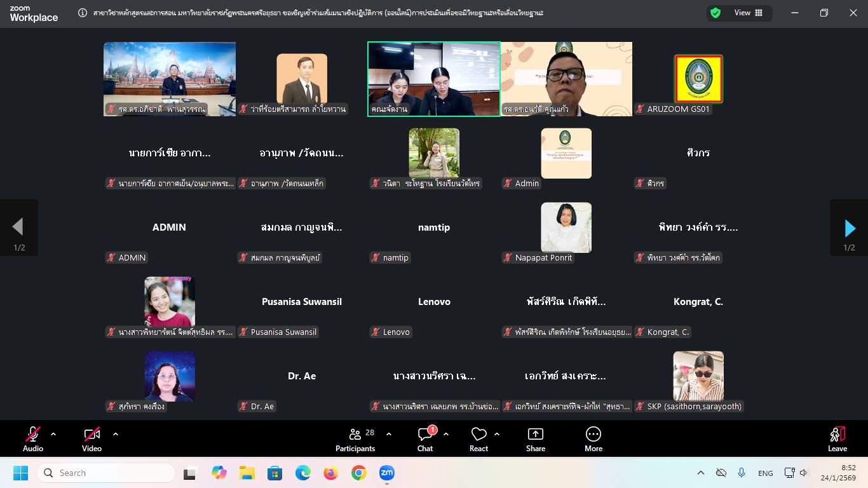The width and height of the screenshot is (868, 488).
Task: Toggle Windows taskbar microphone icon
Action: tap(741, 473)
